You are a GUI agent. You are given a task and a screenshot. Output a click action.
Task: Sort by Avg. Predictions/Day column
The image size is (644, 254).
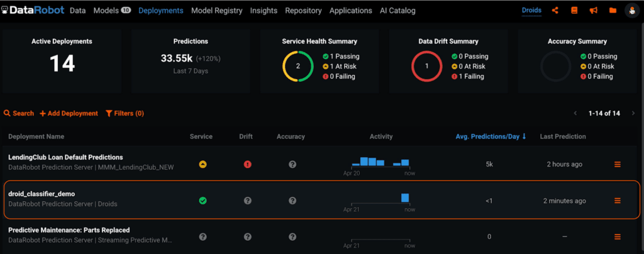pyautogui.click(x=491, y=136)
